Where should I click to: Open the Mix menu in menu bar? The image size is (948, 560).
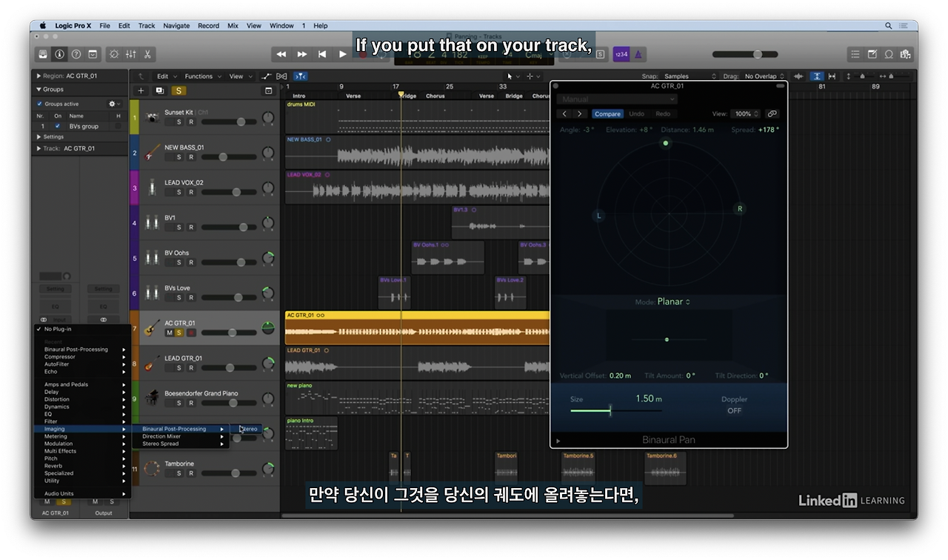coord(233,26)
